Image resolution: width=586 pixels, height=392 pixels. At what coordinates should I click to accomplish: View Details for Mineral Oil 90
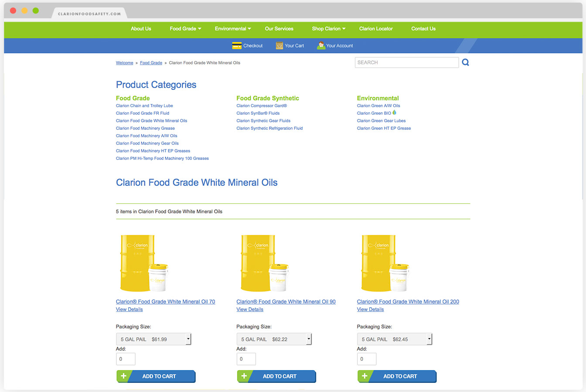click(250, 309)
